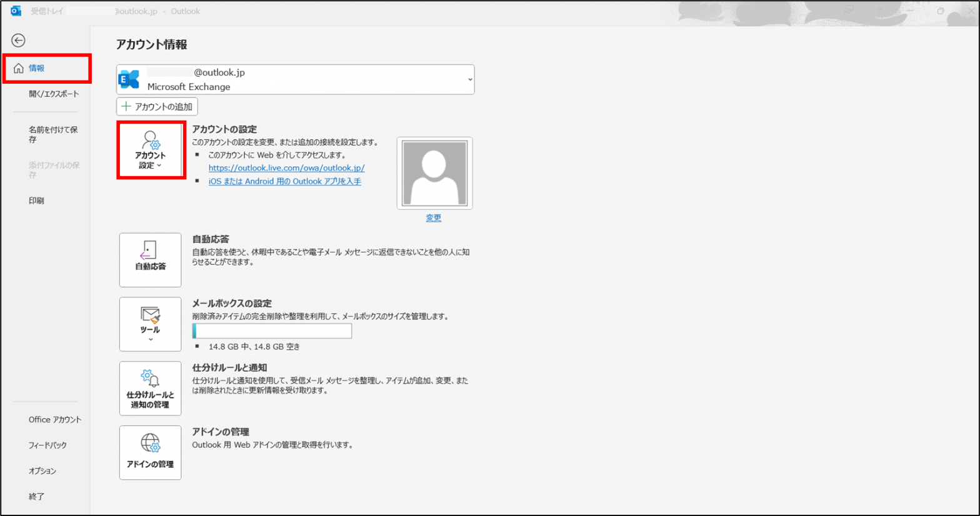This screenshot has width=980, height=516.
Task: Select 印刷 from the sidebar
Action: tap(36, 201)
